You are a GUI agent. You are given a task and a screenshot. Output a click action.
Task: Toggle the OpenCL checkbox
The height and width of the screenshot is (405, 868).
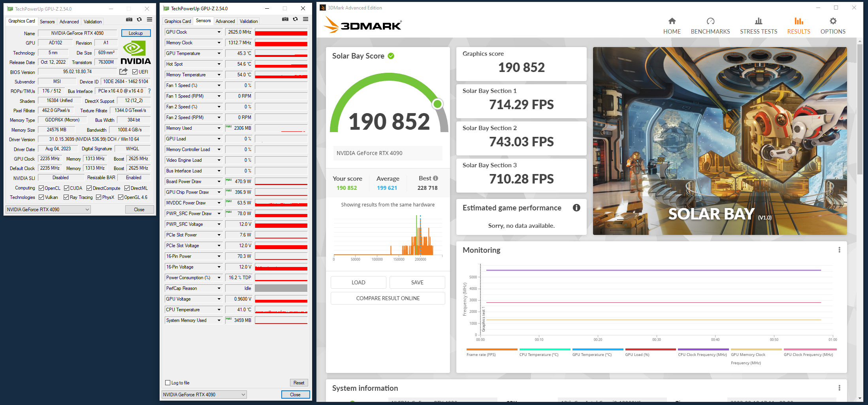41,188
